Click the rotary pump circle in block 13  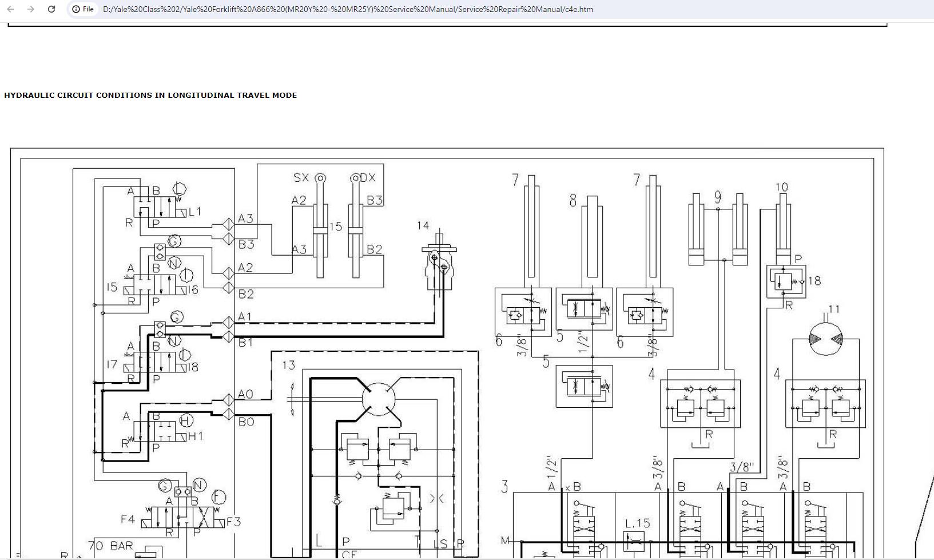tap(378, 399)
